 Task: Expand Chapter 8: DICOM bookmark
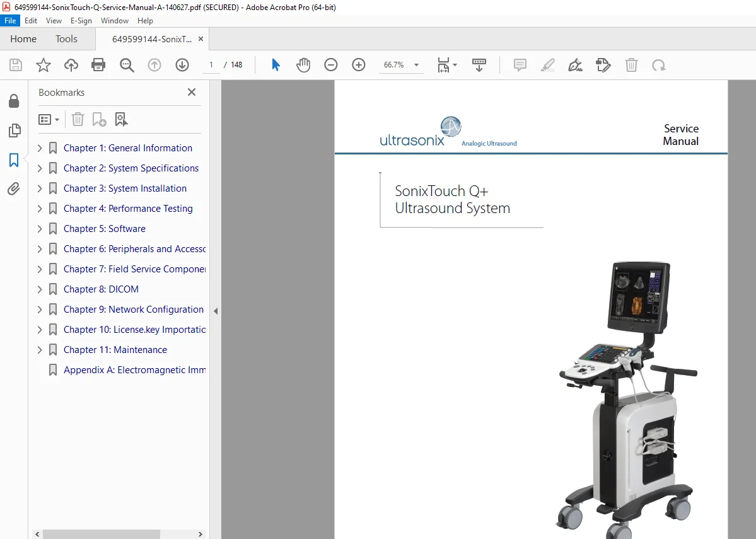tap(40, 289)
